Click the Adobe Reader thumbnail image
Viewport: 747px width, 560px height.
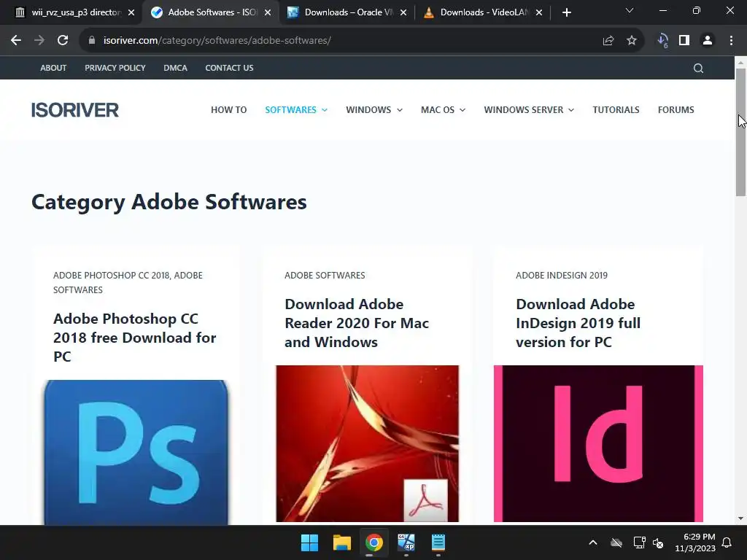[368, 444]
